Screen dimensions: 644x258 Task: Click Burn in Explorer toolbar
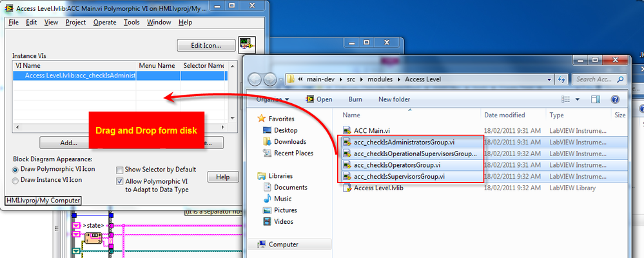point(355,99)
